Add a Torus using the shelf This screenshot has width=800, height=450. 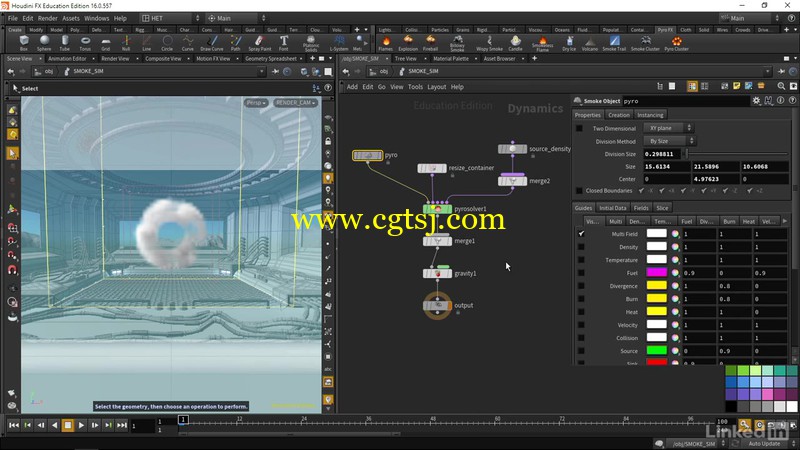[x=85, y=43]
